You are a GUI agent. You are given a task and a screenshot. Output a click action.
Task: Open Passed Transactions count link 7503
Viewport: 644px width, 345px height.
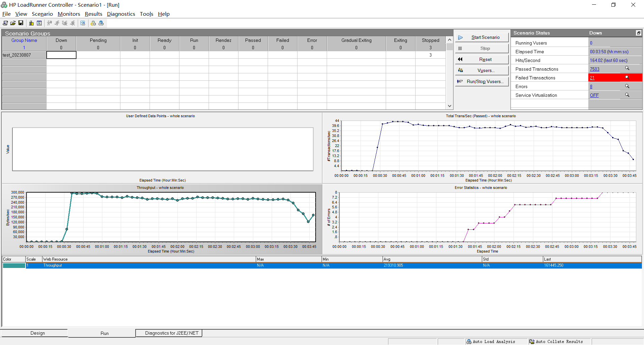(595, 69)
